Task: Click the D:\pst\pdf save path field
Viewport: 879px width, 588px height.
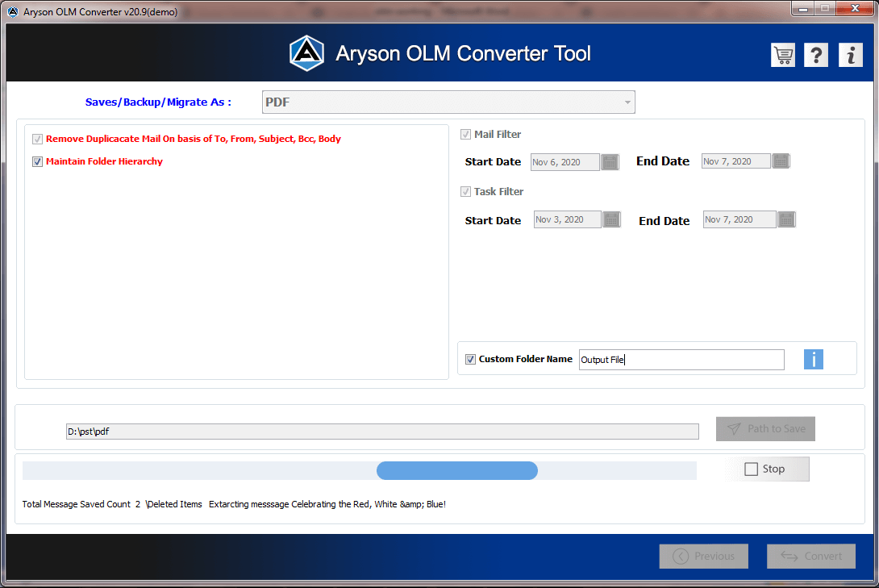Action: [382, 432]
